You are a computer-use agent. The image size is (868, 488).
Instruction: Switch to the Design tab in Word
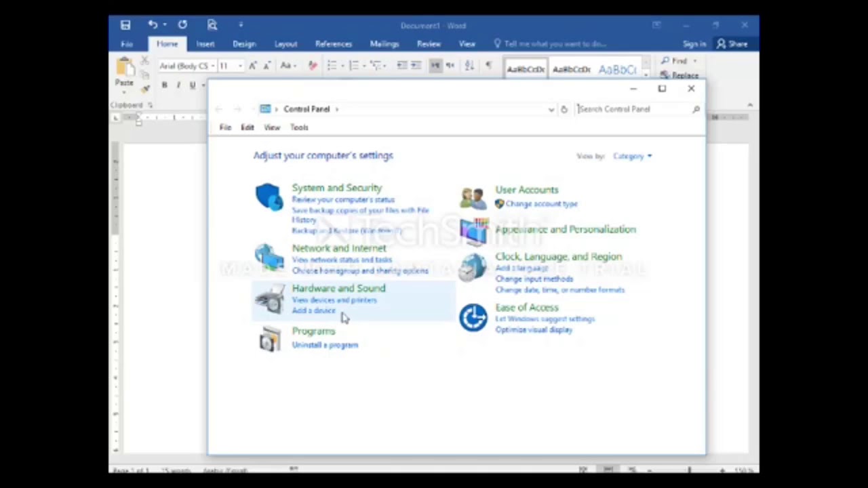pyautogui.click(x=244, y=44)
